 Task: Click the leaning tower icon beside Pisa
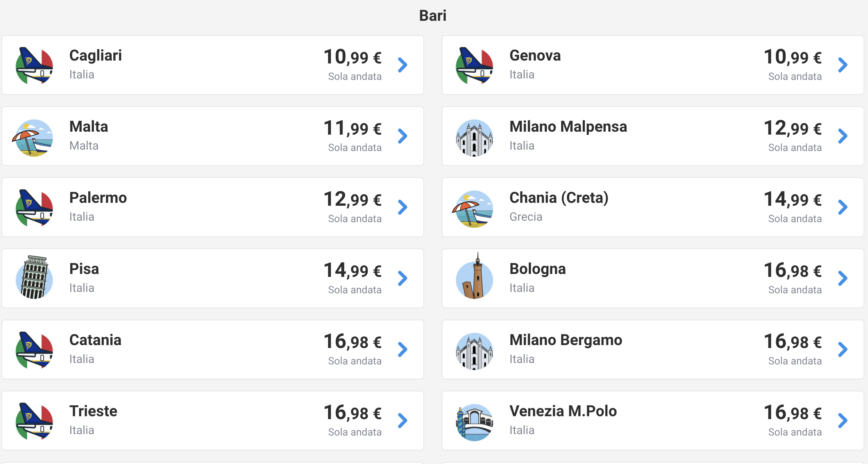[x=34, y=278]
